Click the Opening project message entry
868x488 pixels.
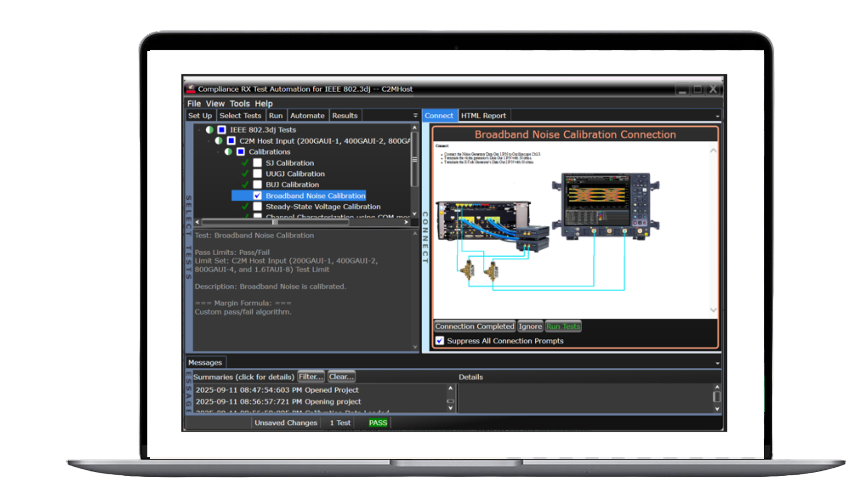point(278,402)
